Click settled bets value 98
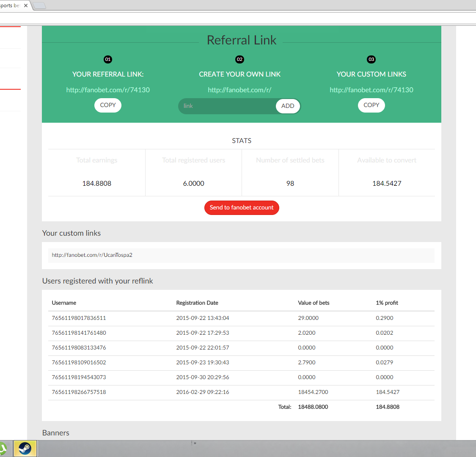 (x=290, y=183)
